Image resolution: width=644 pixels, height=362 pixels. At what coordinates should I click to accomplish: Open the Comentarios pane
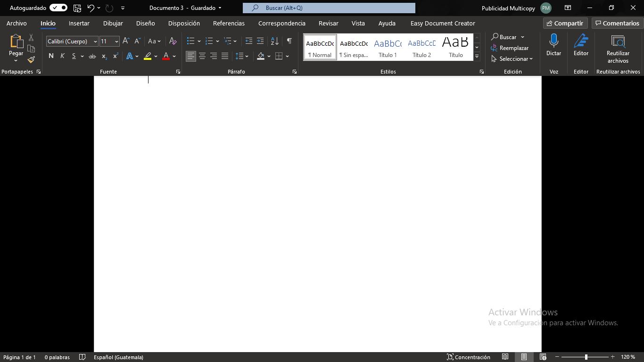pos(617,23)
